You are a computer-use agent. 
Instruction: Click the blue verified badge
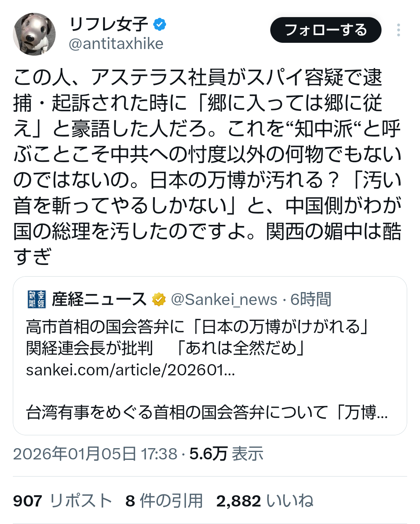[x=159, y=25]
